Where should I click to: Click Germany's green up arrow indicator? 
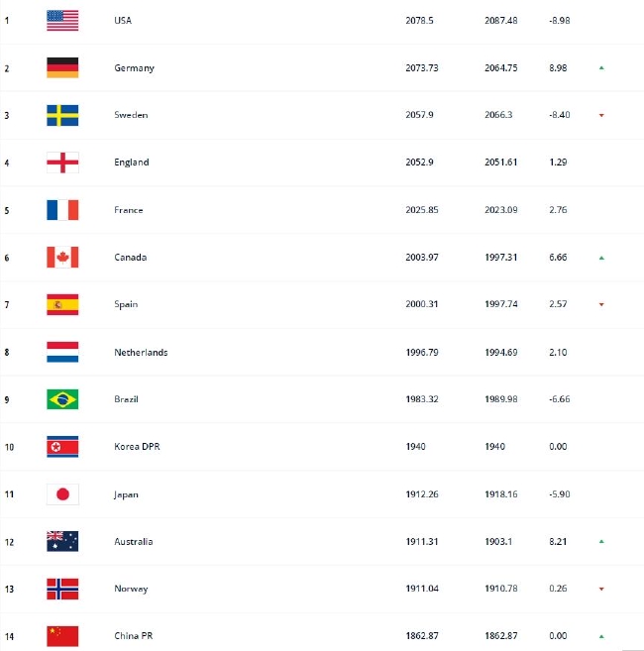tap(600, 68)
